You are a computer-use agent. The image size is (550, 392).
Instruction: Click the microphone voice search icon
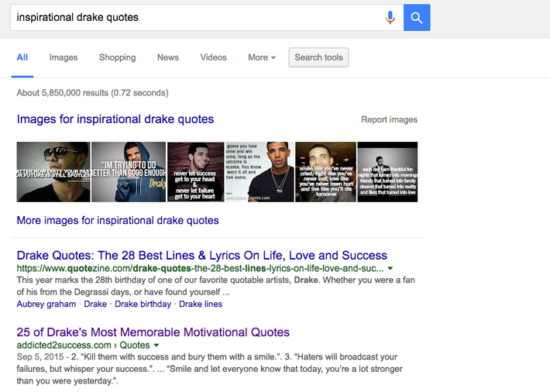(x=390, y=17)
